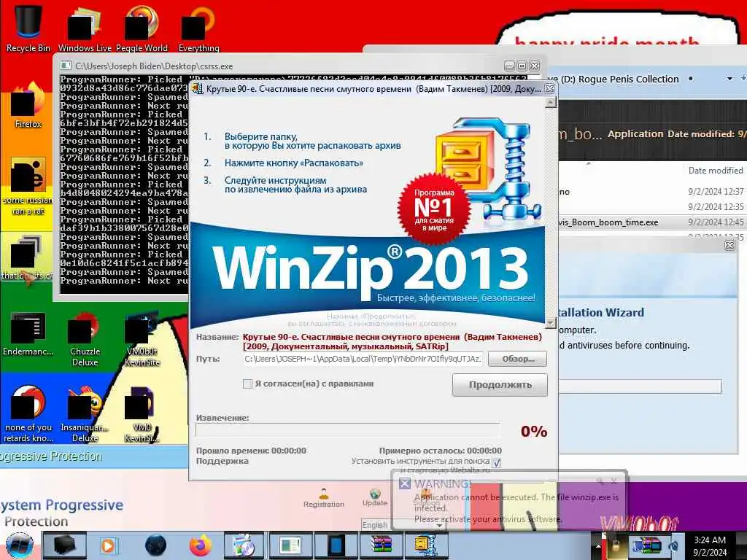The width and height of the screenshot is (747, 560).
Task: Open the media player taskbar icon
Action: 108,545
